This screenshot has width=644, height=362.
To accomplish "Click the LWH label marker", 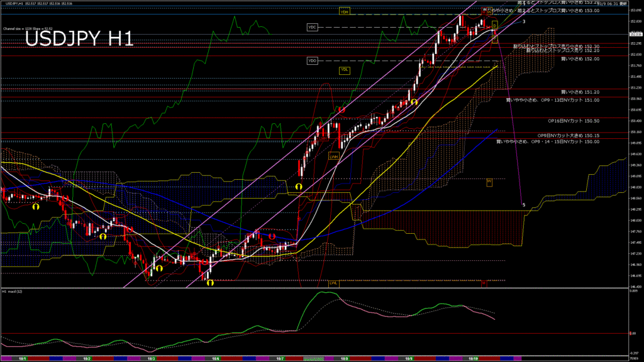I will tap(333, 156).
